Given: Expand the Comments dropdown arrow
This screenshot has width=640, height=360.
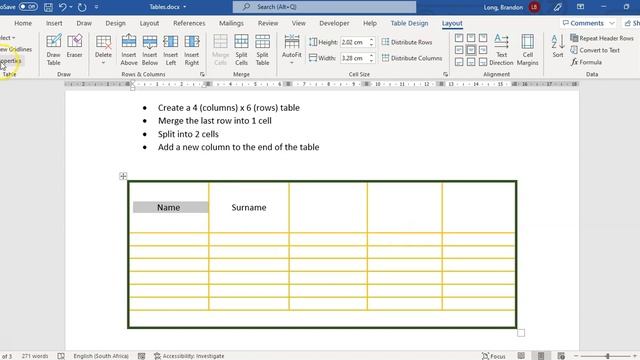Looking at the screenshot, I should (611, 23).
